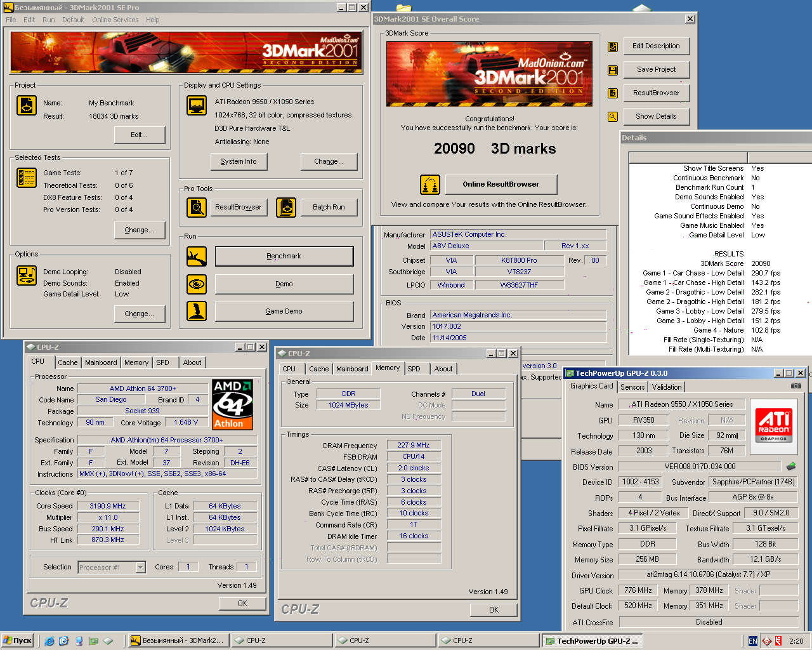Open the Help menu in 3DMark
This screenshot has height=650, width=812.
point(153,20)
